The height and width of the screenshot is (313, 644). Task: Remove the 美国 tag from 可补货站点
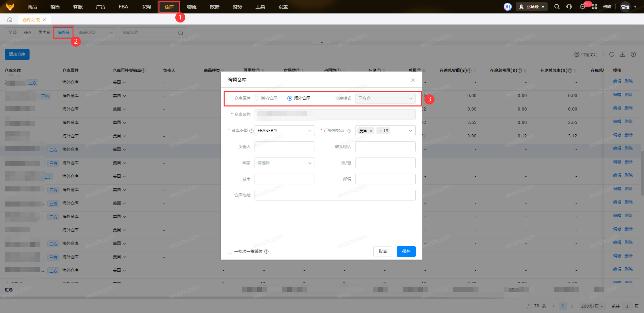(371, 131)
